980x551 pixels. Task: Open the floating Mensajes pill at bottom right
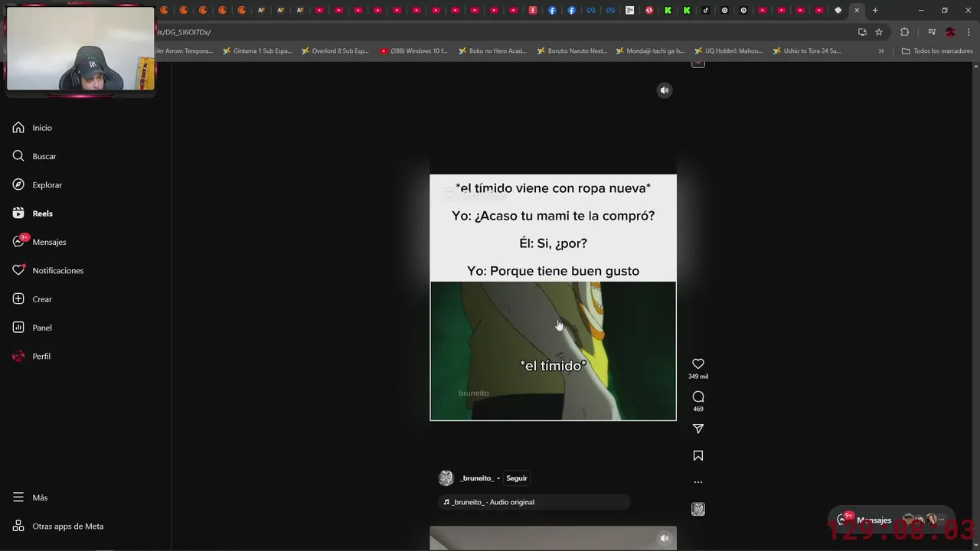click(x=892, y=520)
